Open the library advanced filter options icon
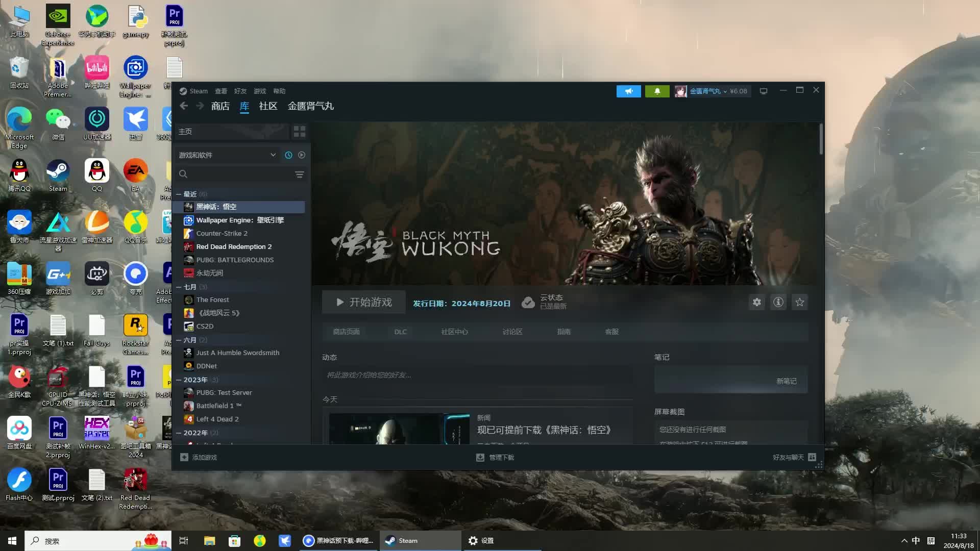Viewport: 980px width, 551px height. (x=300, y=174)
